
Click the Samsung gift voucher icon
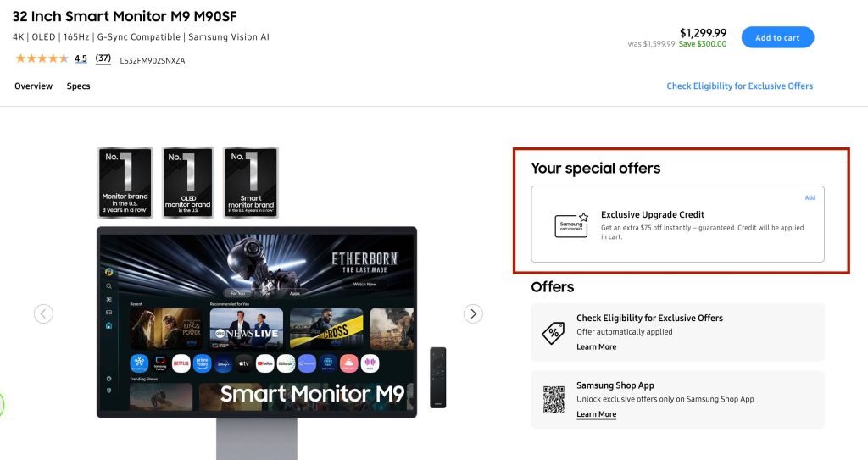point(571,225)
